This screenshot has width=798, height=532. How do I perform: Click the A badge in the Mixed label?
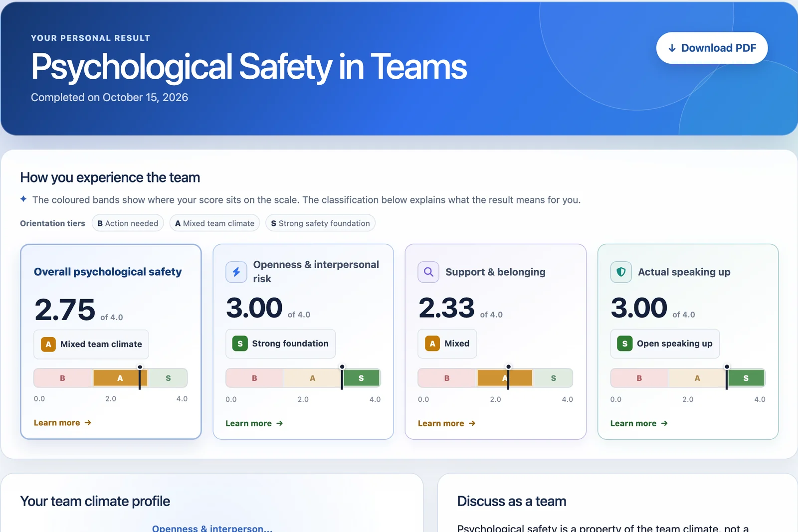[432, 344]
